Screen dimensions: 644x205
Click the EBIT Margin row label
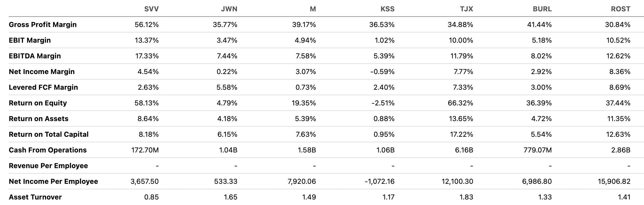[30, 40]
